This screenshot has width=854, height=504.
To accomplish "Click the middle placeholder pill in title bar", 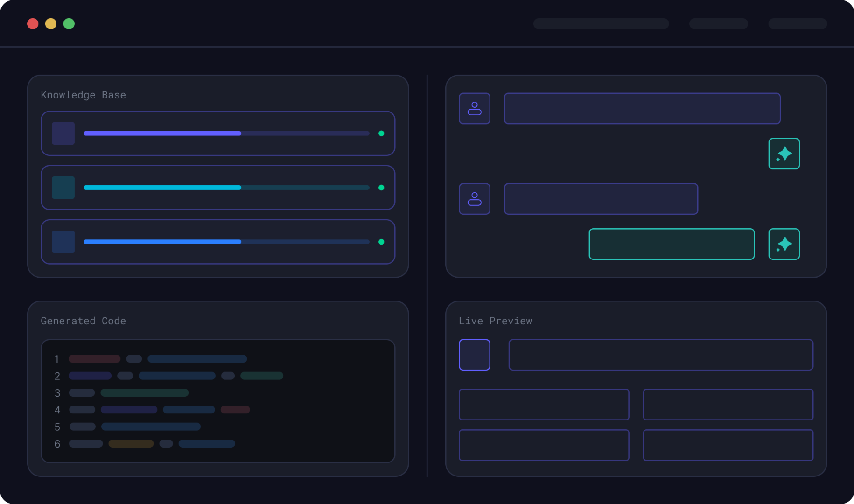I will point(719,24).
